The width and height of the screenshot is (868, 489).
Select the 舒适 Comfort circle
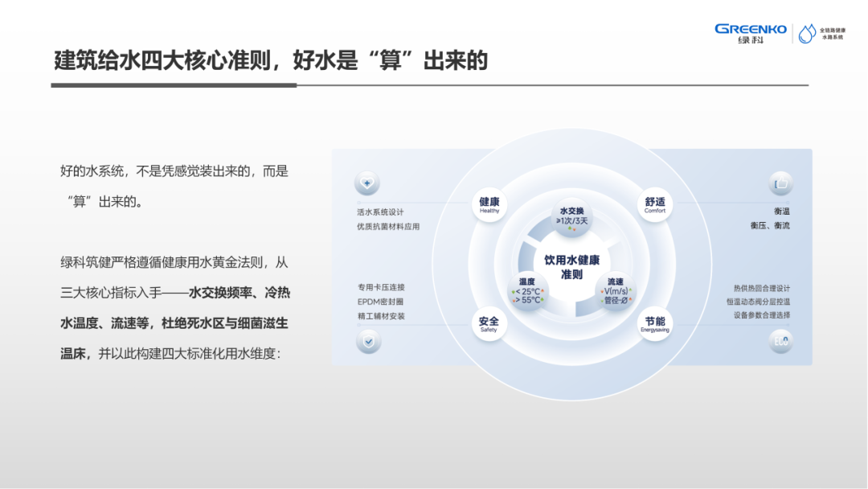point(655,204)
